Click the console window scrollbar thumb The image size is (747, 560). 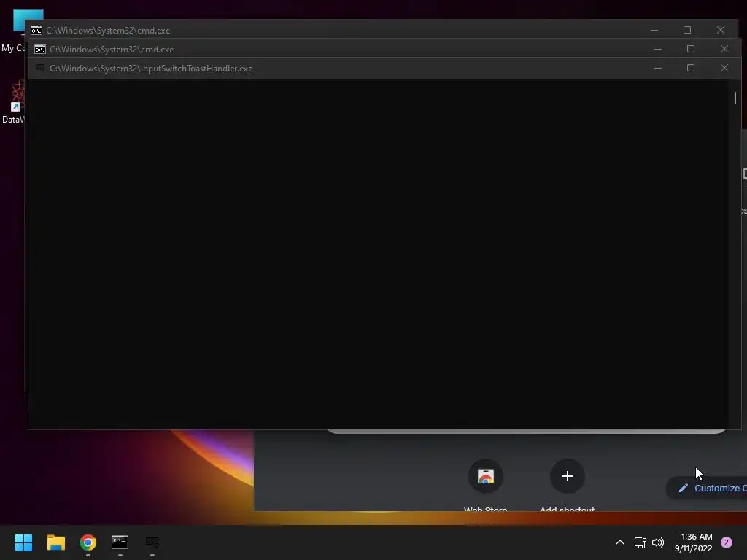735,98
